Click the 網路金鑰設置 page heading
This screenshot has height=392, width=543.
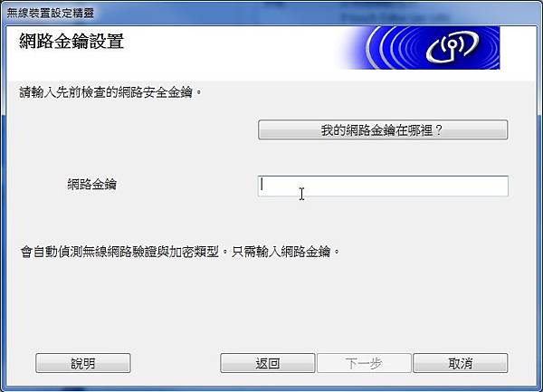pyautogui.click(x=71, y=42)
